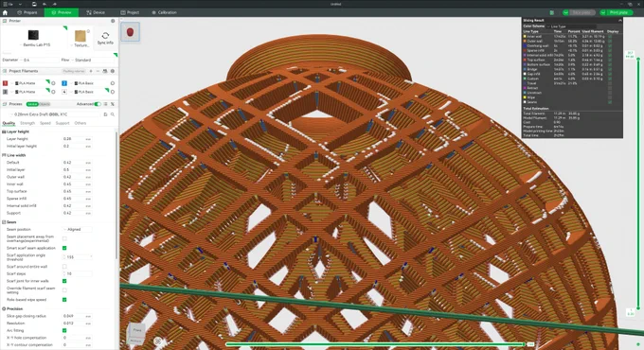
Task: Add a filament with the plus icon
Action: click(x=91, y=71)
